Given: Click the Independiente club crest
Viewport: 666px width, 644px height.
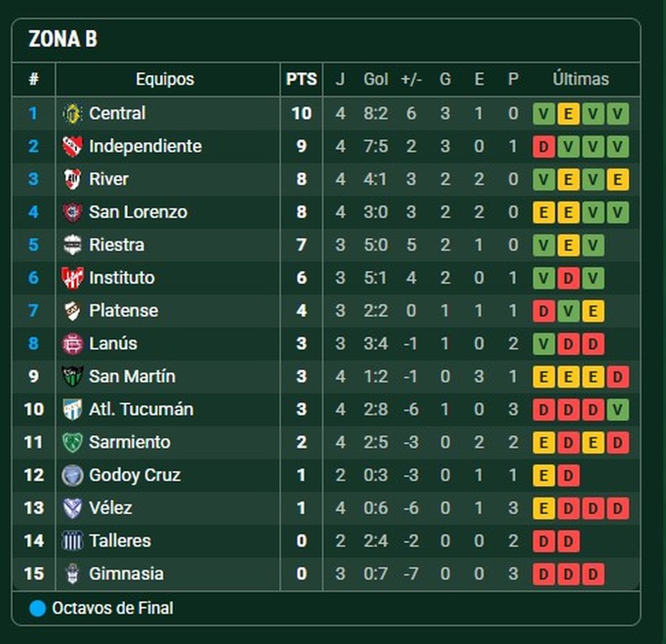Looking at the screenshot, I should 72,147.
